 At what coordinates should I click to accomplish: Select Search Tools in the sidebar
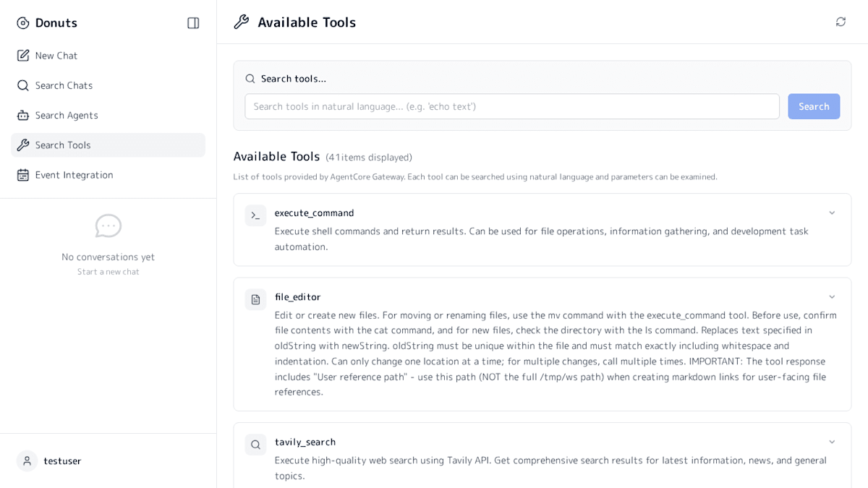(x=63, y=145)
